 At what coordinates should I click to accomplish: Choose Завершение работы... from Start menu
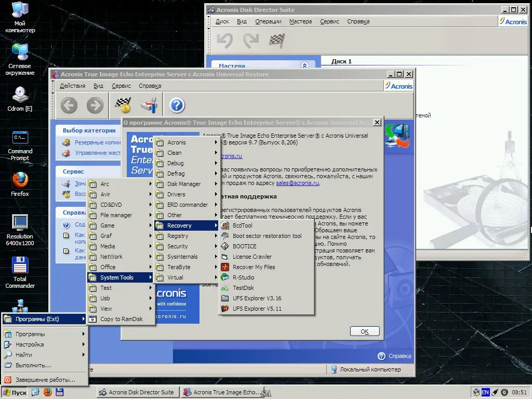(45, 380)
